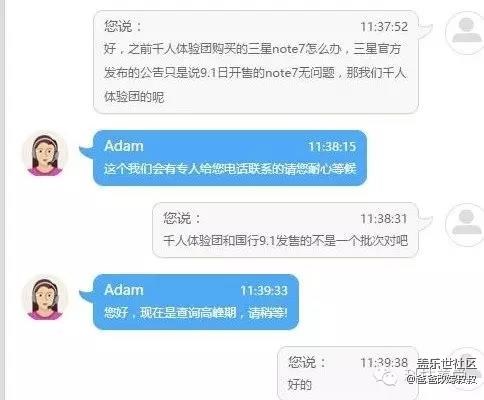Click Adam's agent avatar beside the 11:39:33 message

point(45,298)
